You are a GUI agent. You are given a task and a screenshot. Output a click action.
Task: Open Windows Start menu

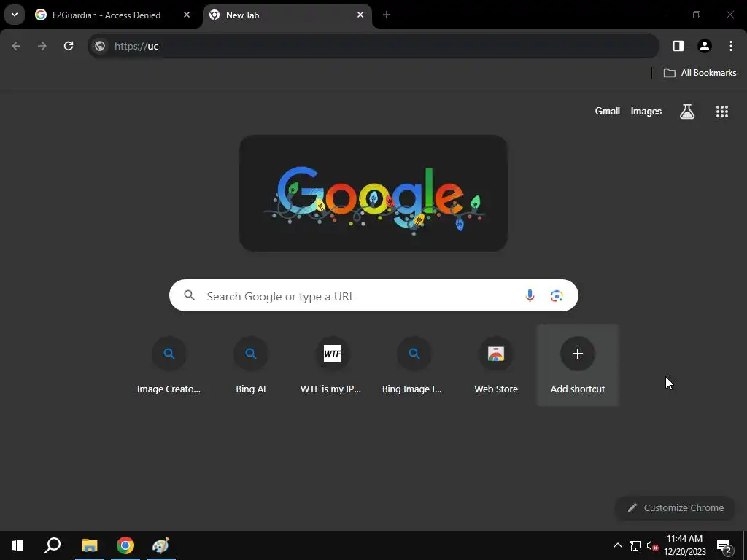click(18, 545)
